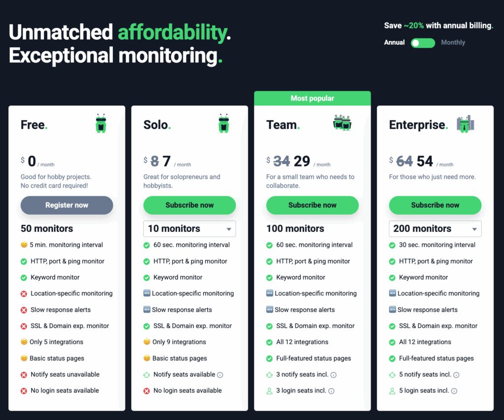Open the Solo 10 monitors dropdown
Screen dimensions: 504x420
pyautogui.click(x=189, y=228)
